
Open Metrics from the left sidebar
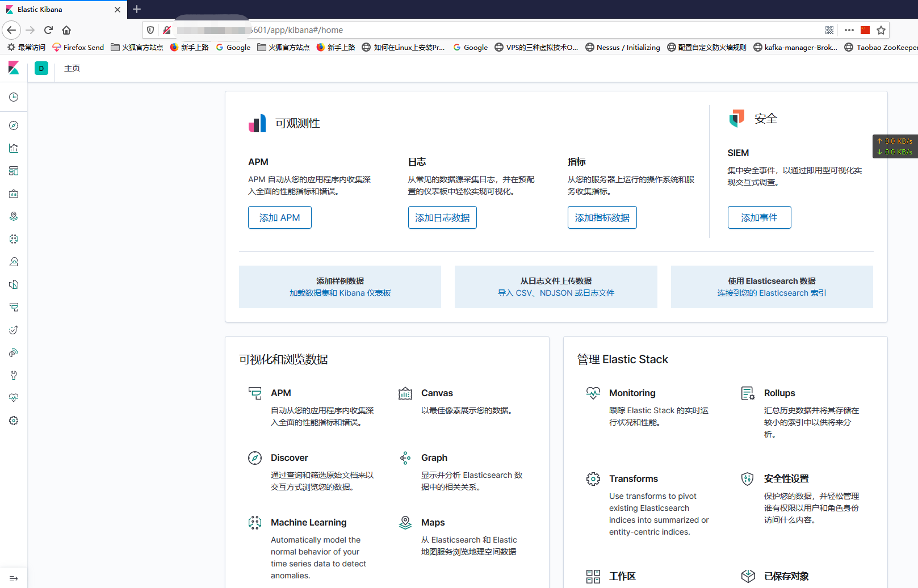pyautogui.click(x=14, y=262)
